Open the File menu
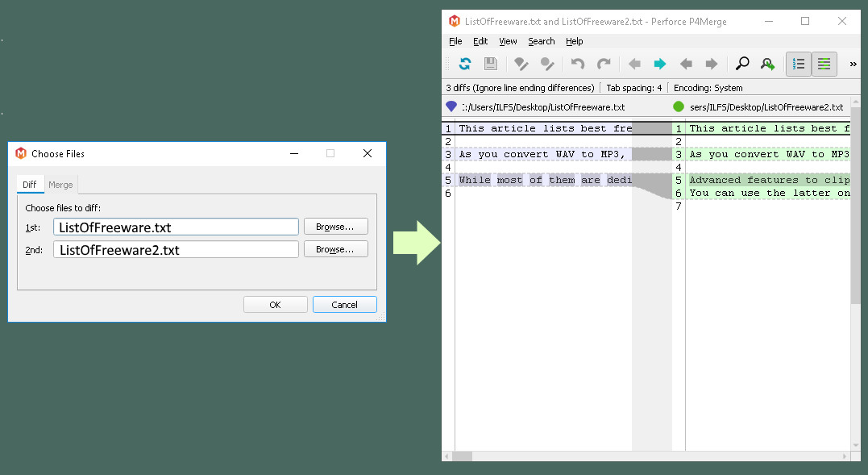 (x=455, y=41)
